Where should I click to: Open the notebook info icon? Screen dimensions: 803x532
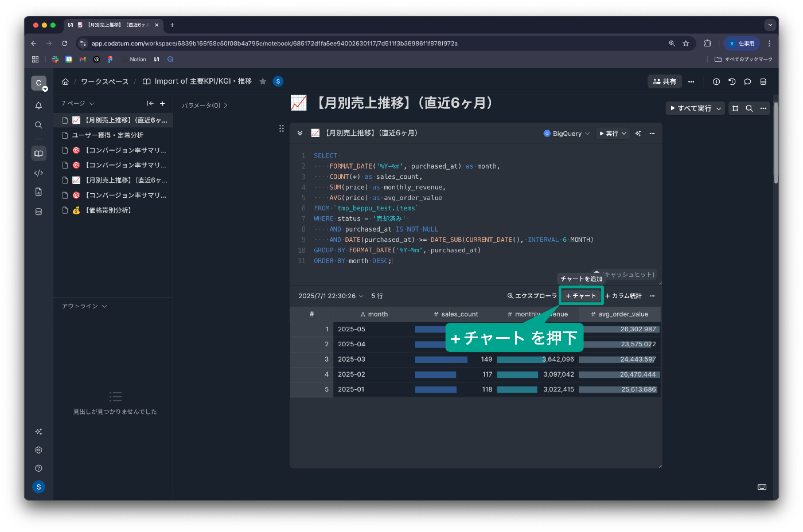tap(716, 81)
